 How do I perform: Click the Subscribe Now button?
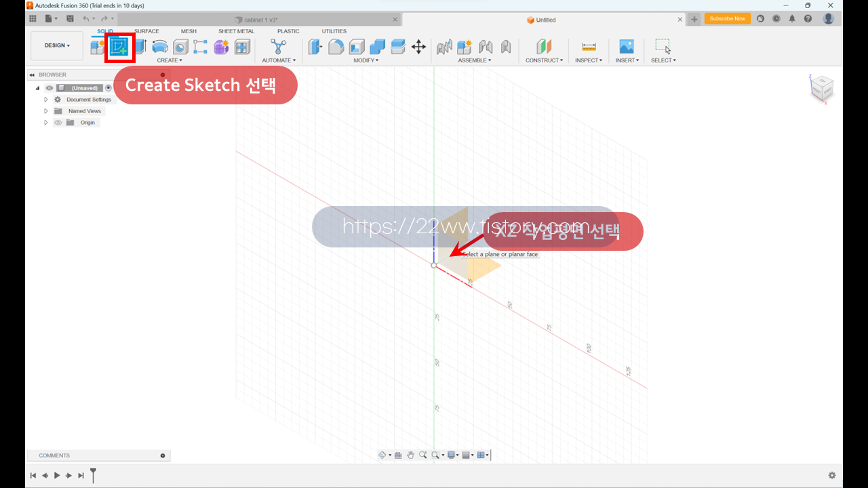pyautogui.click(x=728, y=19)
